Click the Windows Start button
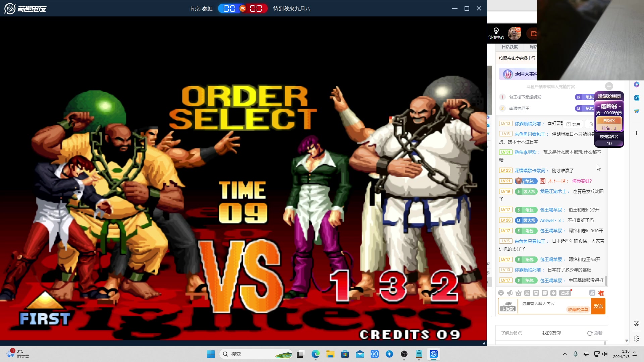The height and width of the screenshot is (362, 644). tap(211, 354)
